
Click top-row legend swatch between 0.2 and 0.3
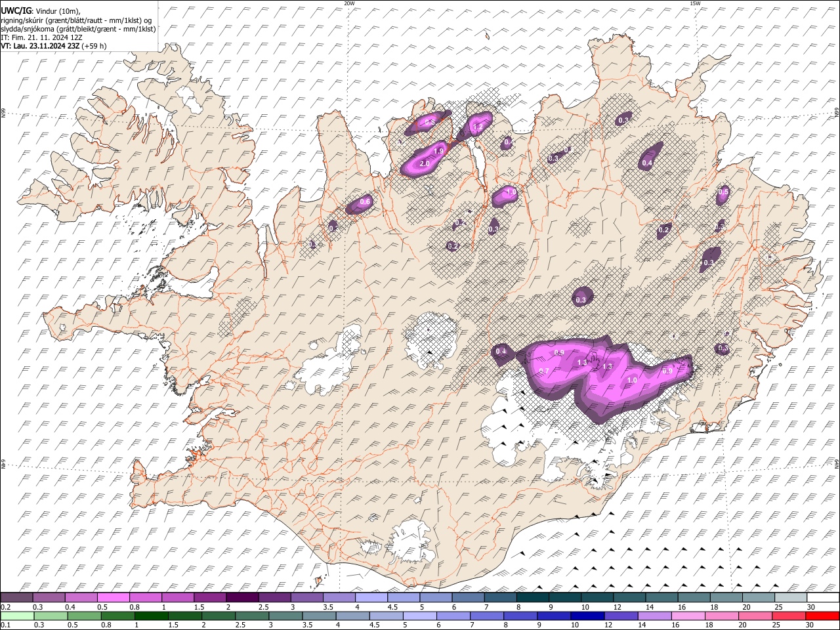(x=16, y=598)
